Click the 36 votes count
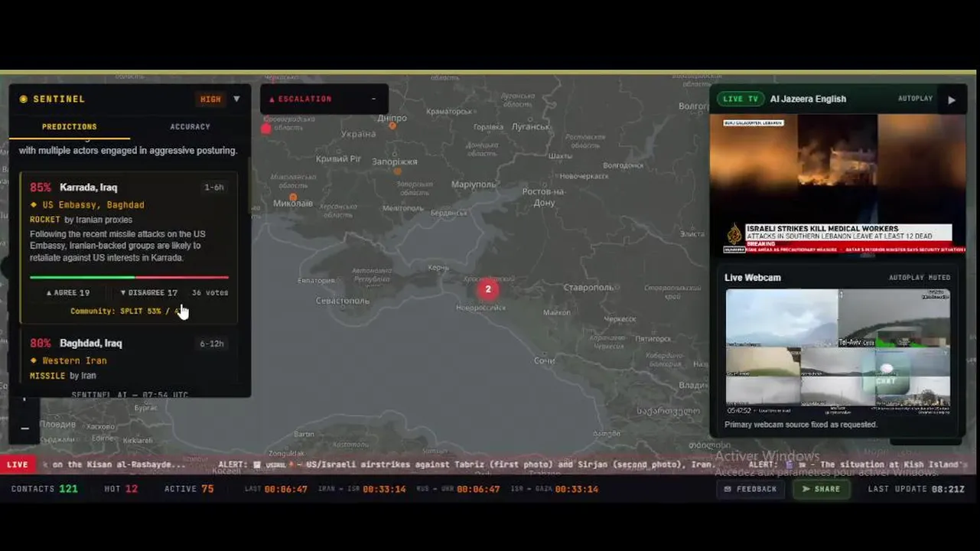 click(210, 292)
